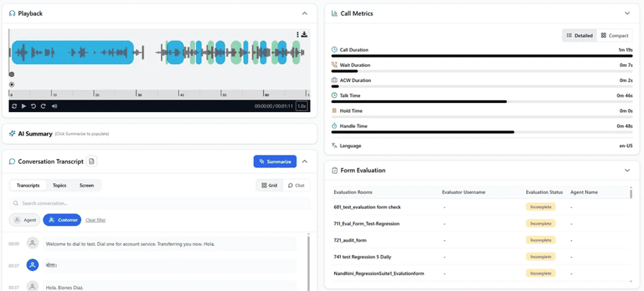Open 721_audit_form evaluation

[481, 240]
